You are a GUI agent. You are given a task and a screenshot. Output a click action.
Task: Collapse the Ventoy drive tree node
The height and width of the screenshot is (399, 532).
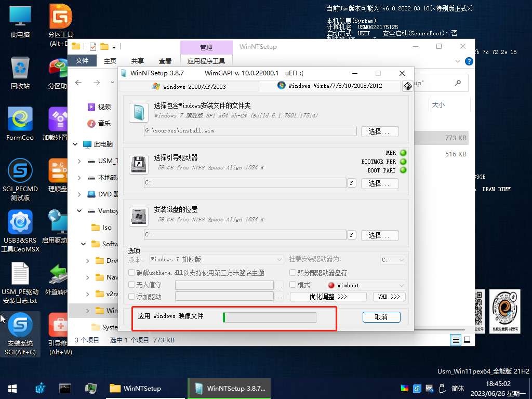pos(79,211)
